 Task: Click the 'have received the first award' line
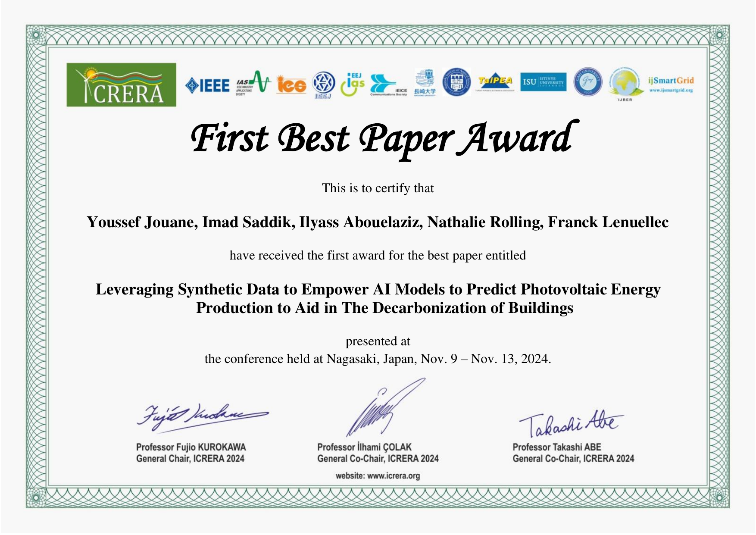(x=378, y=255)
